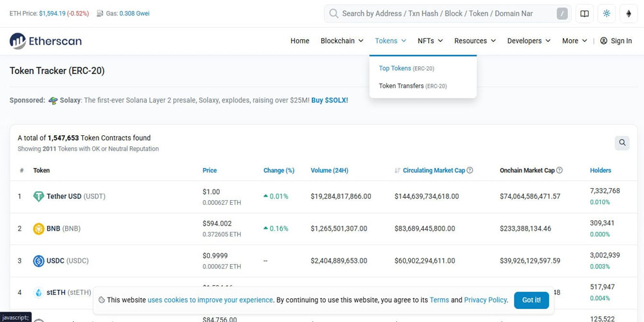
Task: Open the Resources dropdown menu
Action: click(475, 41)
